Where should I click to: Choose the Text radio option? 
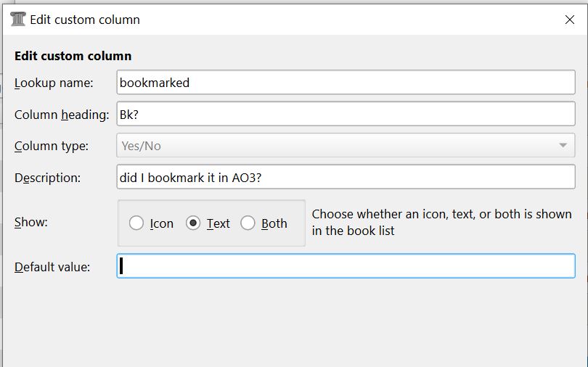193,223
